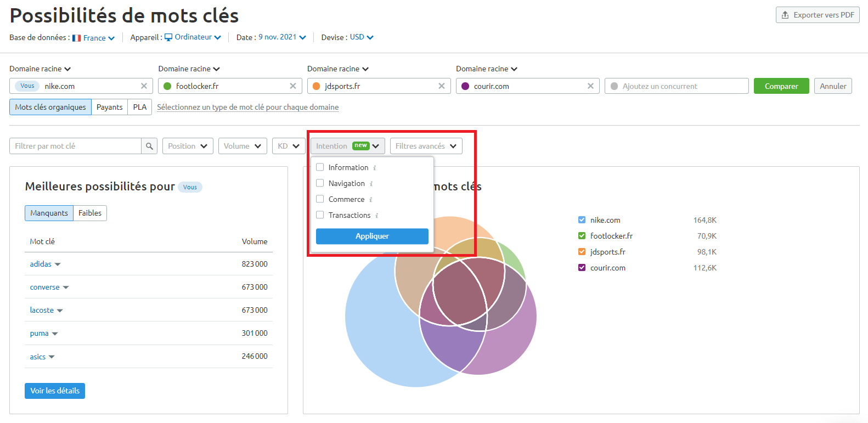Click the France flag icon
Viewport: 868px width, 423px height.
click(77, 38)
